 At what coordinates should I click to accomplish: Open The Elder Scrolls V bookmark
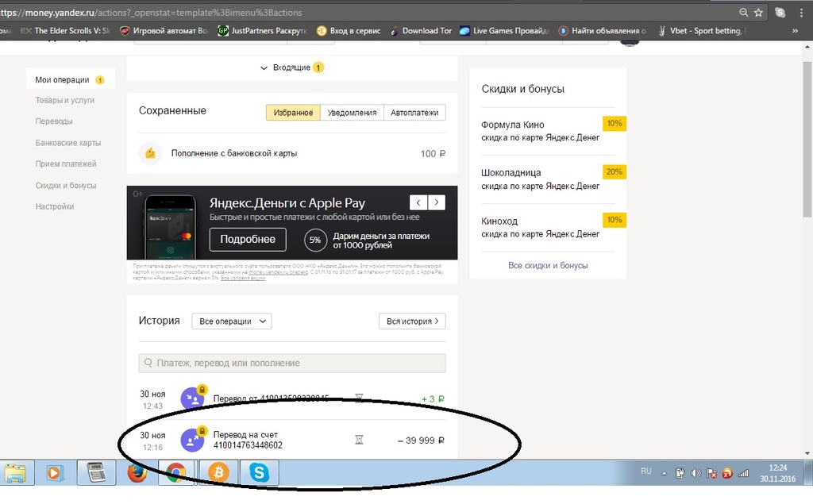[66, 31]
